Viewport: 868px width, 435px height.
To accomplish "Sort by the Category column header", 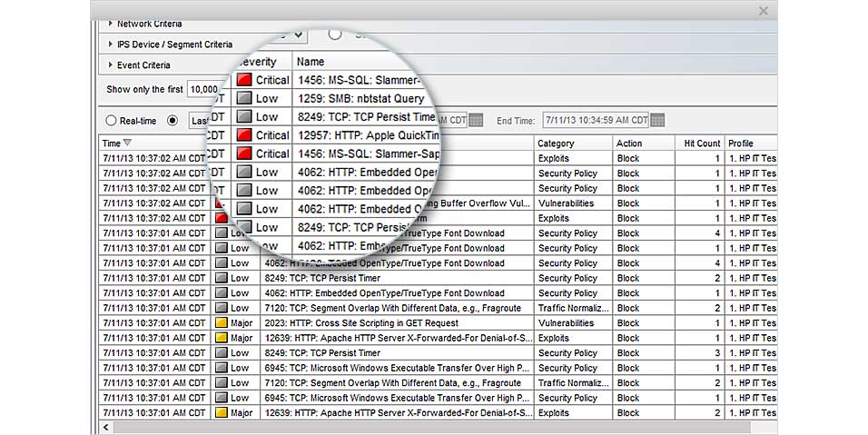I will 556,143.
